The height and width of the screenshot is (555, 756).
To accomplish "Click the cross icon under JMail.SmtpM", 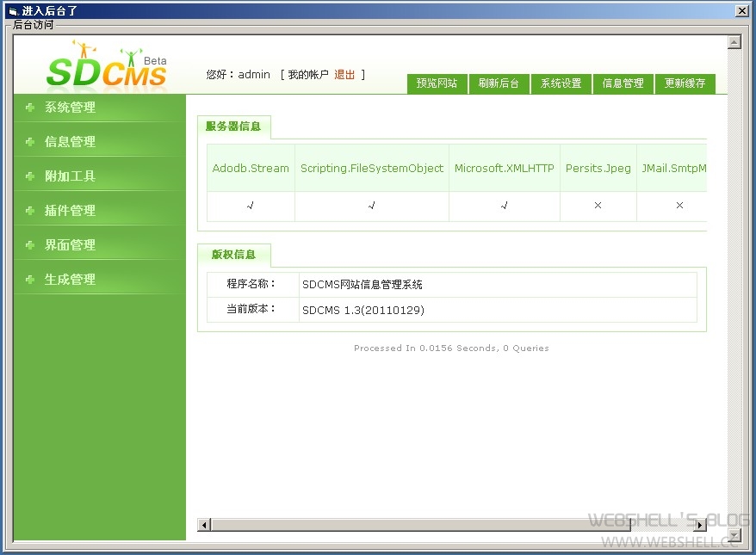I will point(679,206).
